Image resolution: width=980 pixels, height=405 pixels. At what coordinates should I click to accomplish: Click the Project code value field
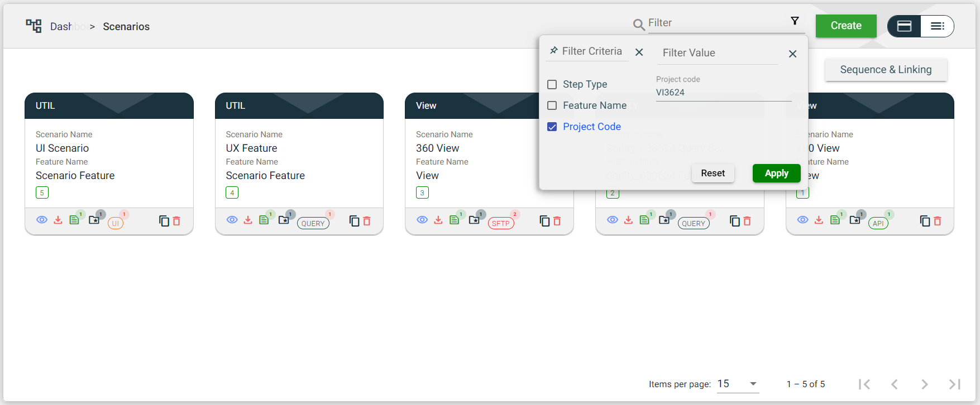(723, 93)
